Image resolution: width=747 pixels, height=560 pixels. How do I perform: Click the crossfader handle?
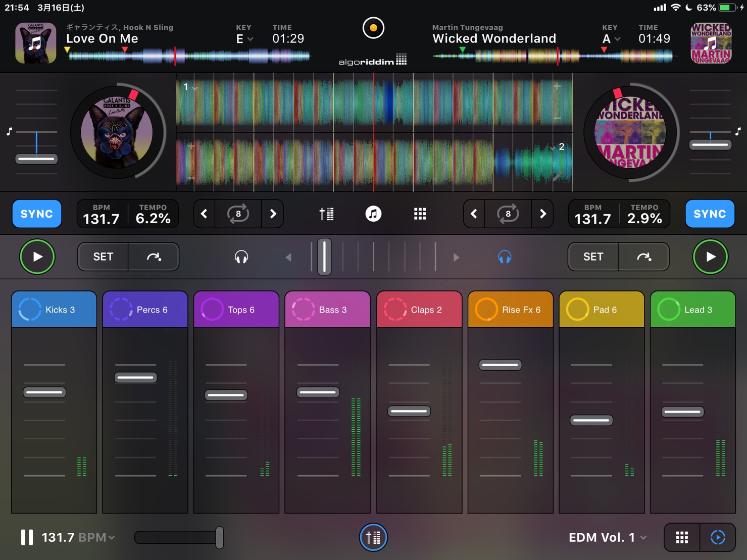point(324,257)
